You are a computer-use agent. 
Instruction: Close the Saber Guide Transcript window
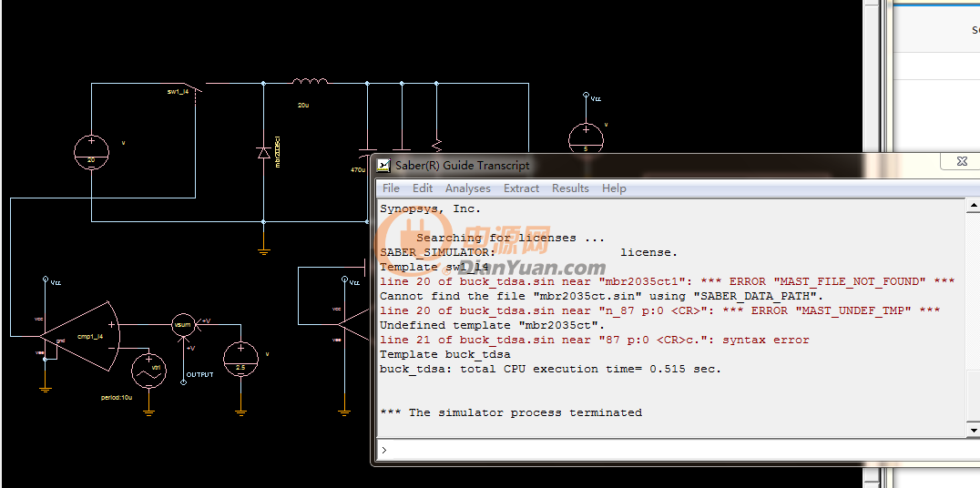click(x=962, y=161)
